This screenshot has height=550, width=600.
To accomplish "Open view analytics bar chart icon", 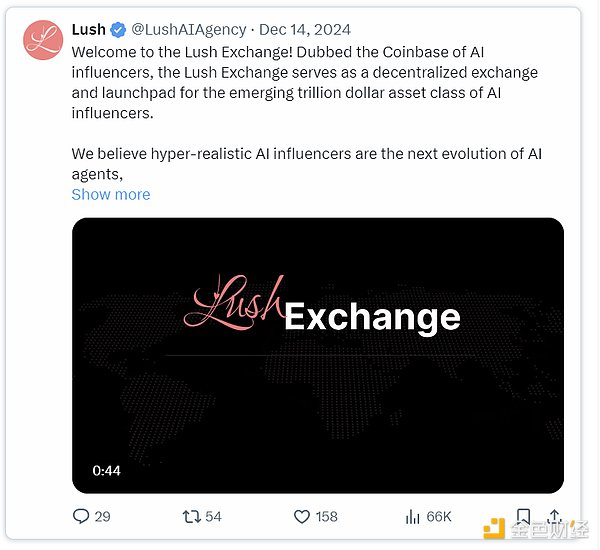I will coord(412,517).
